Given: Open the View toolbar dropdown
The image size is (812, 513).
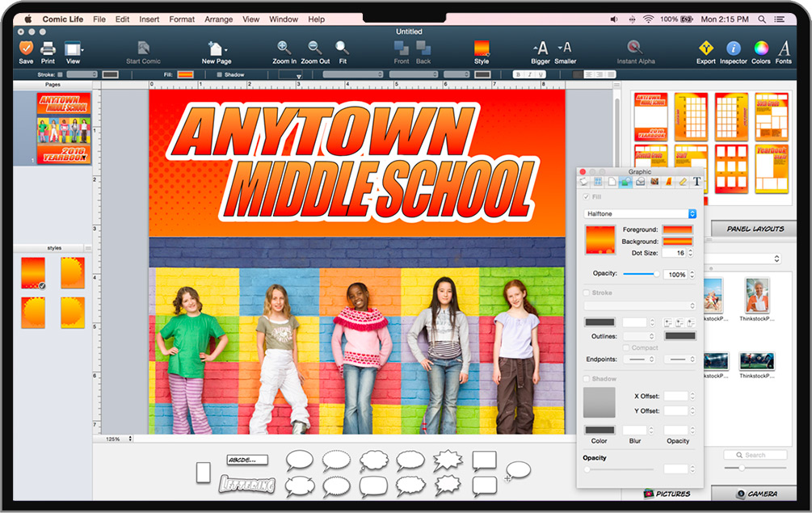Looking at the screenshot, I should [74, 48].
